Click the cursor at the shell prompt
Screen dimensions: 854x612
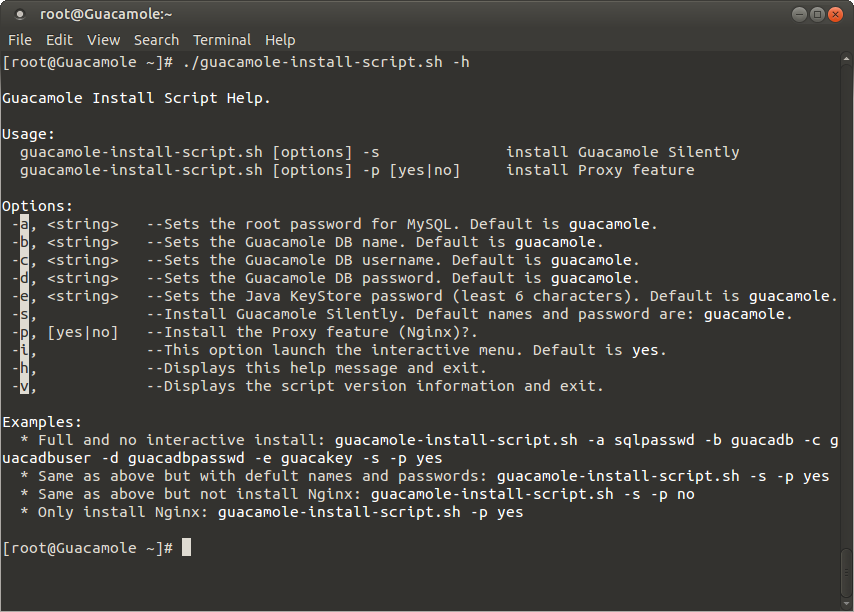click(x=186, y=547)
